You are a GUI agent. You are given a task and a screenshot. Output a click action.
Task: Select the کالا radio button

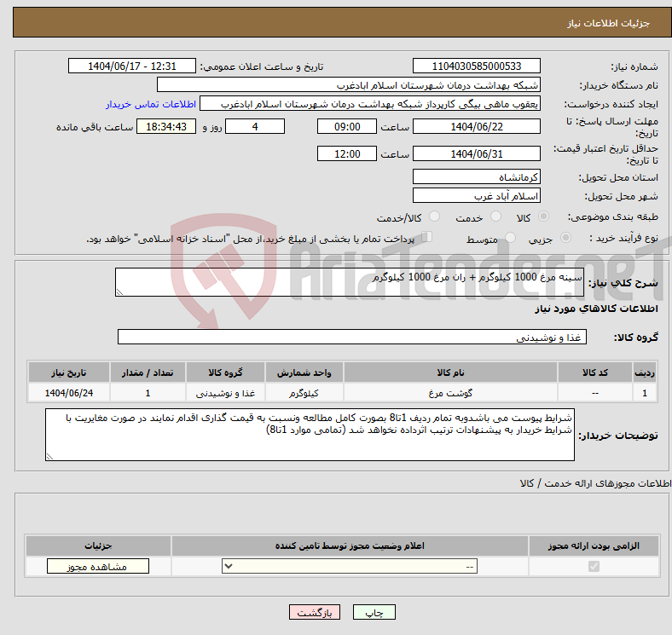click(x=543, y=216)
